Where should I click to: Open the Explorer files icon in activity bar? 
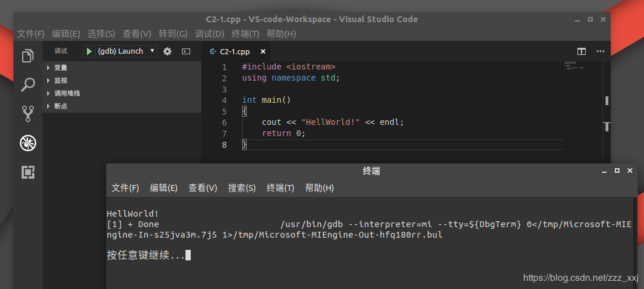(27, 55)
